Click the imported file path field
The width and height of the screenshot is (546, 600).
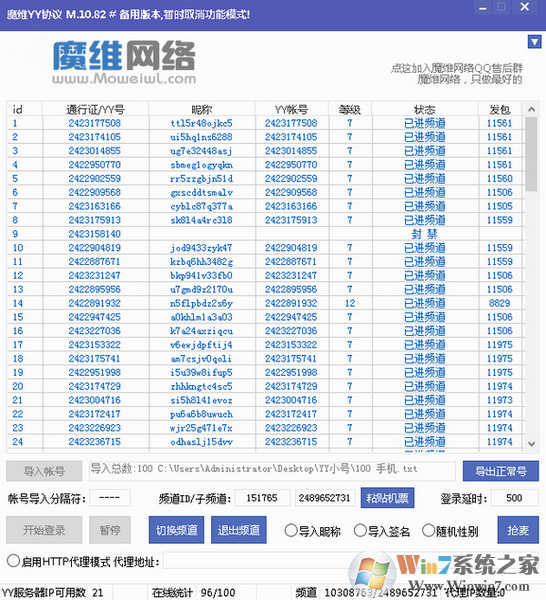[272, 471]
